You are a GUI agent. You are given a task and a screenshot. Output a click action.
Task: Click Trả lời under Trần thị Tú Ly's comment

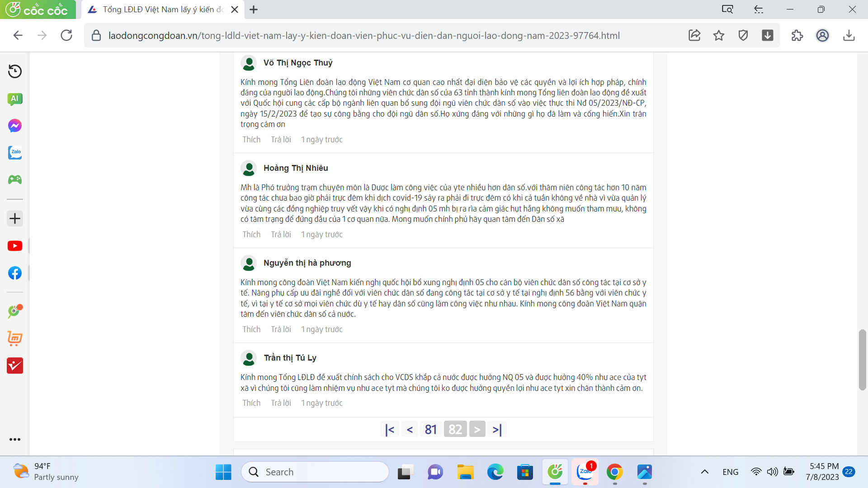point(281,403)
